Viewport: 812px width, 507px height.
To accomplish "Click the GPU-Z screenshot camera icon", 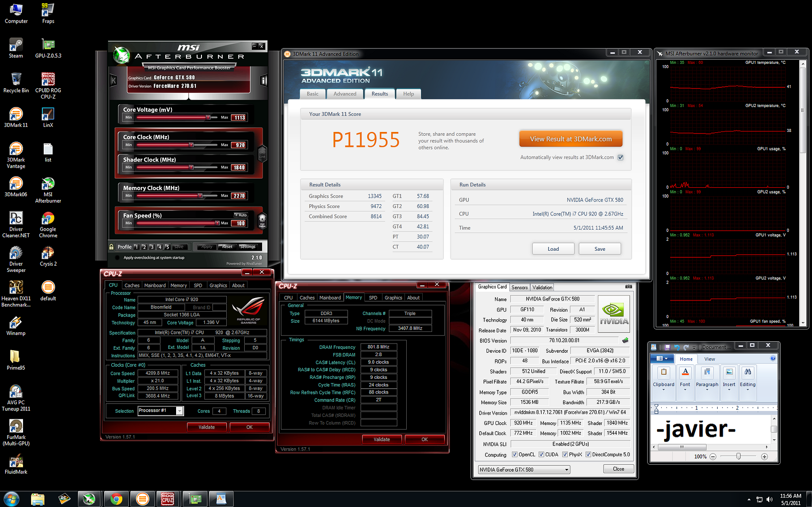I will [628, 286].
